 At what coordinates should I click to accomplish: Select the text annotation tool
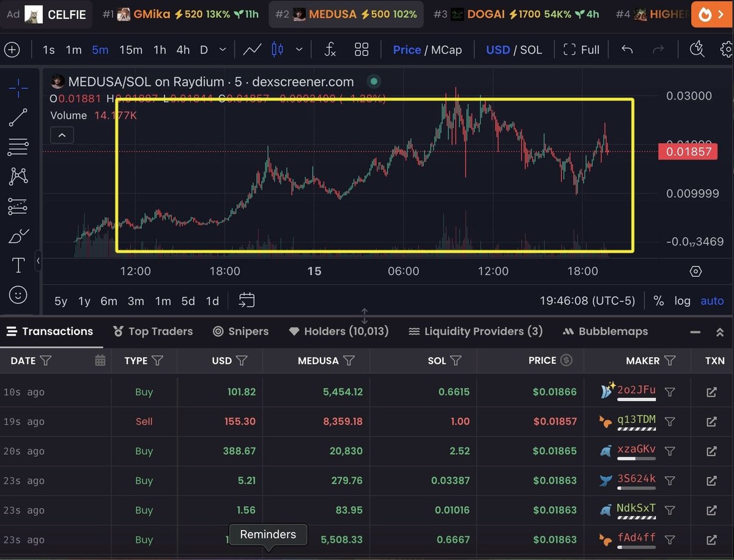[18, 265]
